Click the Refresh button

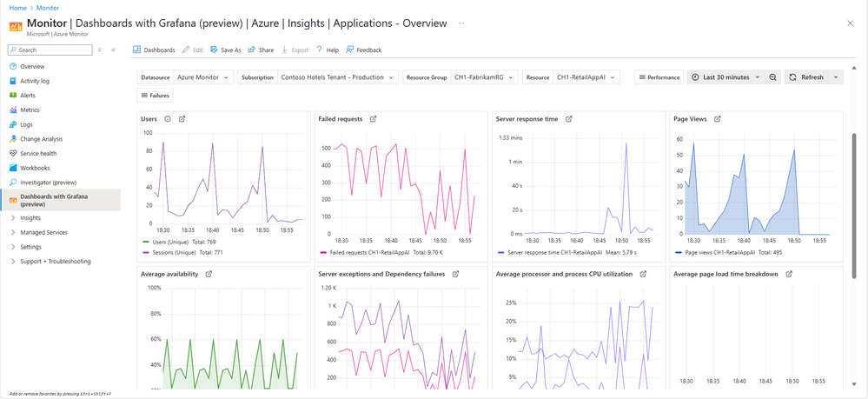click(806, 77)
